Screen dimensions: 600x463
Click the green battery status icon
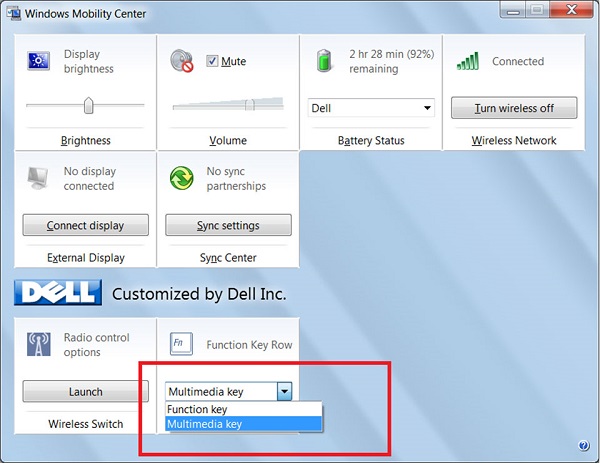(324, 62)
